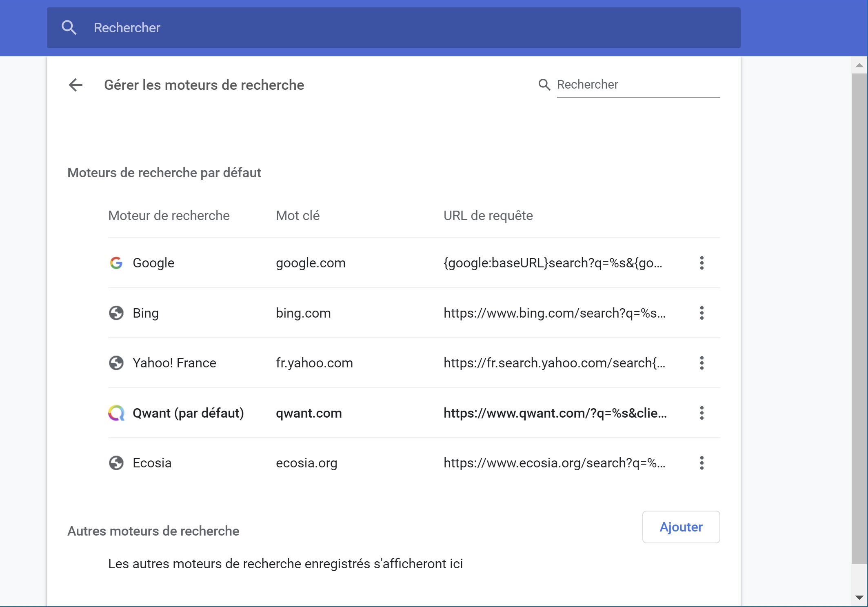868x607 pixels.
Task: Click the Ajouter button
Action: (681, 527)
